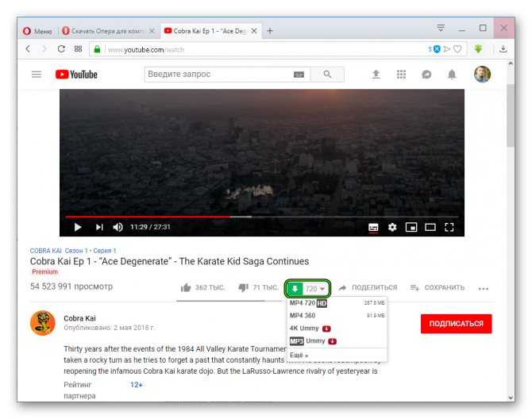
Task: Mute the video volume
Action: click(x=118, y=227)
